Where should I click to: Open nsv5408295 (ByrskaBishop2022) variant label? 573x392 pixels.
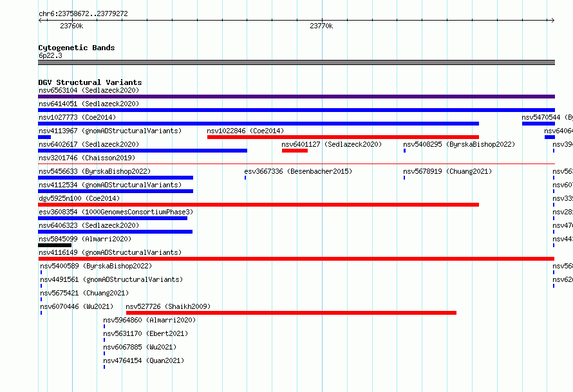[x=459, y=144]
